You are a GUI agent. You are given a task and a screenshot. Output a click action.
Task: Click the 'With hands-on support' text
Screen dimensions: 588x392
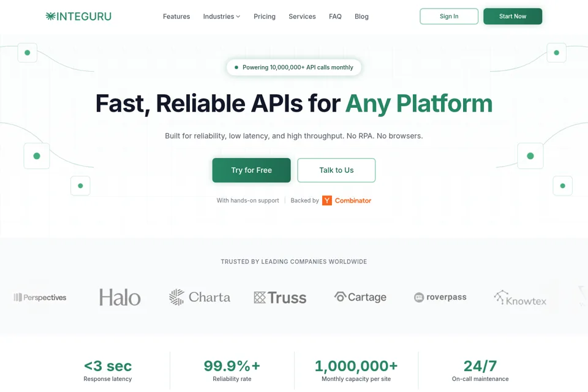[248, 201]
